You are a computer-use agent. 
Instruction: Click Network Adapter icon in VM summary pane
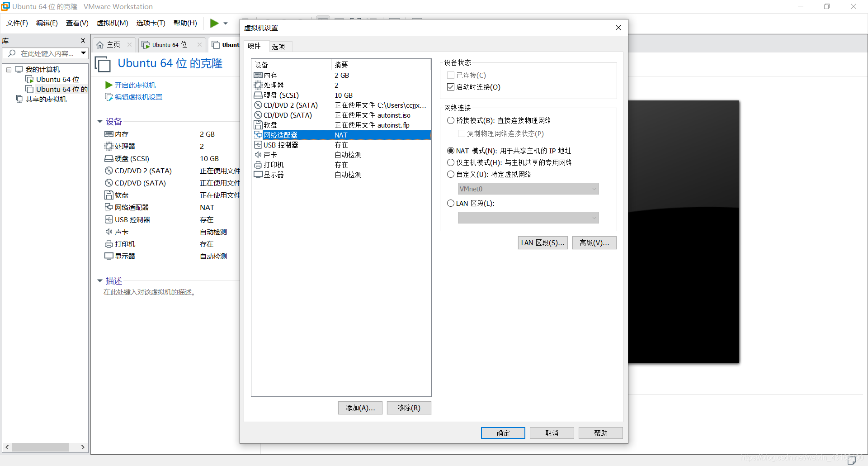point(108,207)
